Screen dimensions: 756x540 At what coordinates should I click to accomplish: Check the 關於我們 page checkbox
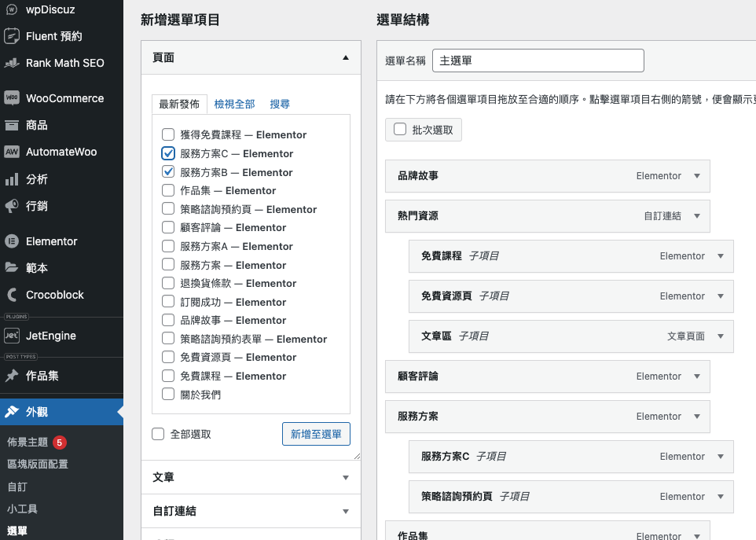[x=168, y=394]
